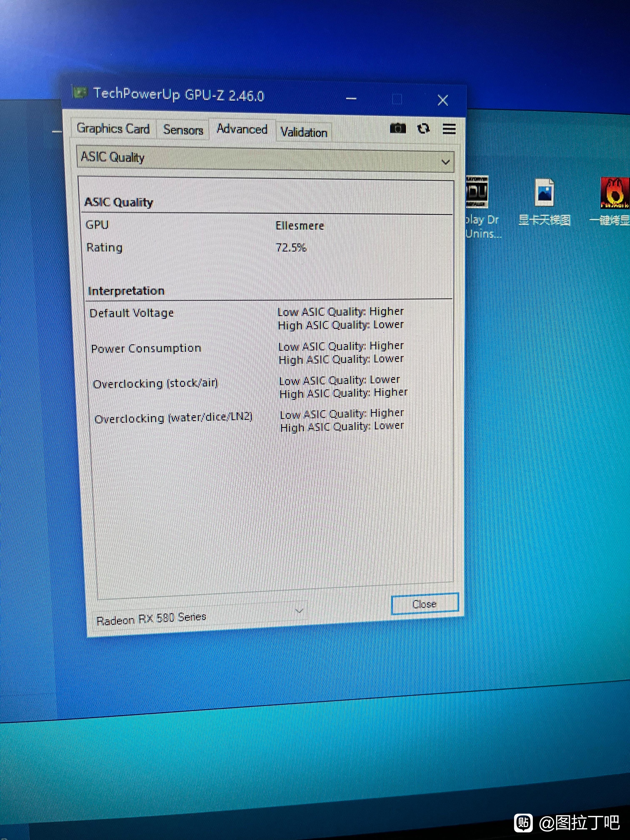This screenshot has width=630, height=840.
Task: Select the Ellesmere GPU value
Action: pos(300,226)
